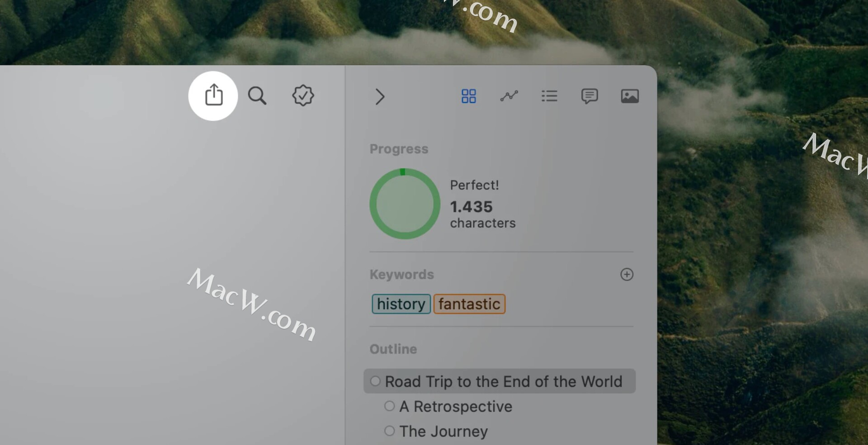Select the history keyword tag
This screenshot has height=445, width=868.
(401, 304)
